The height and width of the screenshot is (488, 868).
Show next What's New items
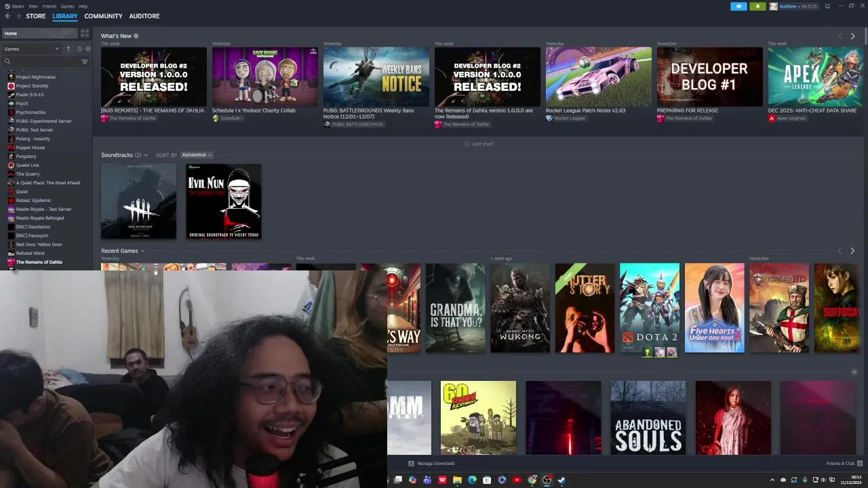click(x=852, y=36)
